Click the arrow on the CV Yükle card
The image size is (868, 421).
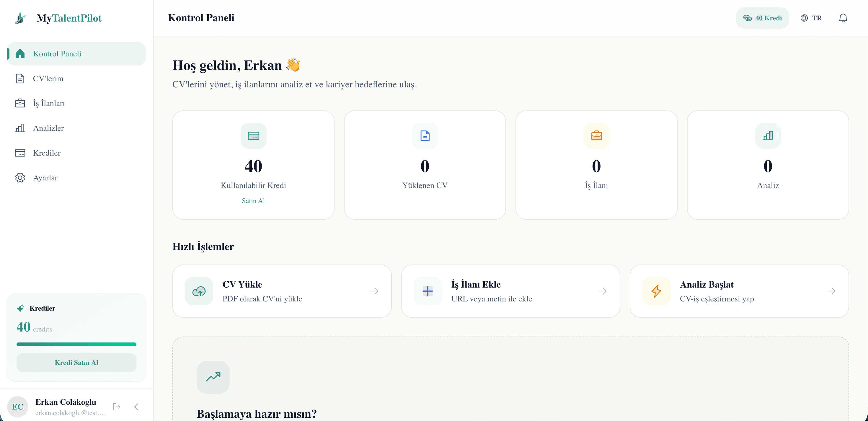pyautogui.click(x=374, y=291)
